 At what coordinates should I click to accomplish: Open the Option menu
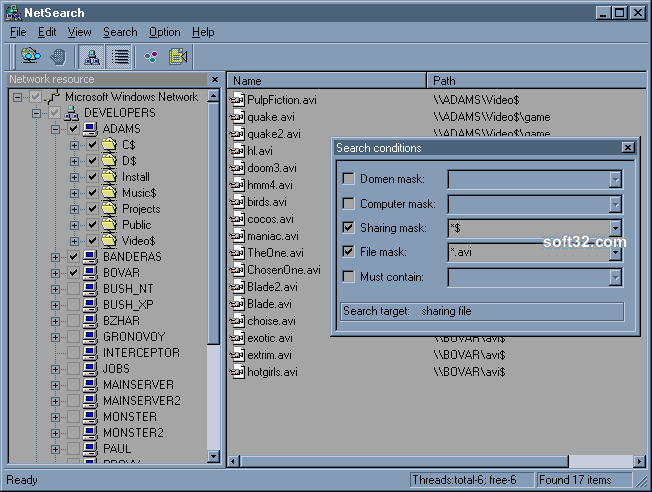165,32
